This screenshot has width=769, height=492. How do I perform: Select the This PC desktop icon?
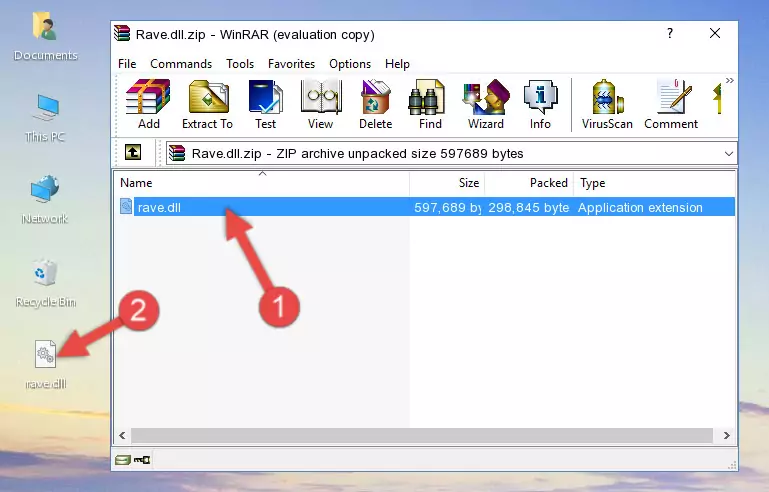tap(45, 118)
